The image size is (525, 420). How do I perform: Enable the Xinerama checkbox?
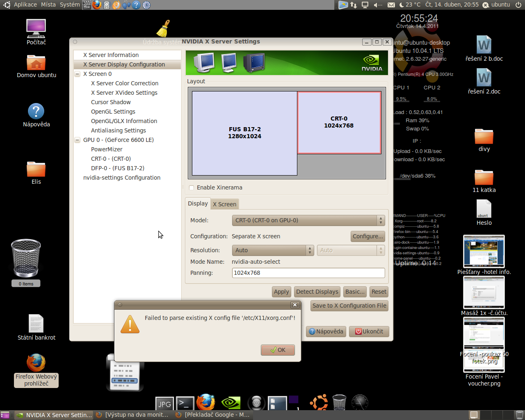(192, 188)
